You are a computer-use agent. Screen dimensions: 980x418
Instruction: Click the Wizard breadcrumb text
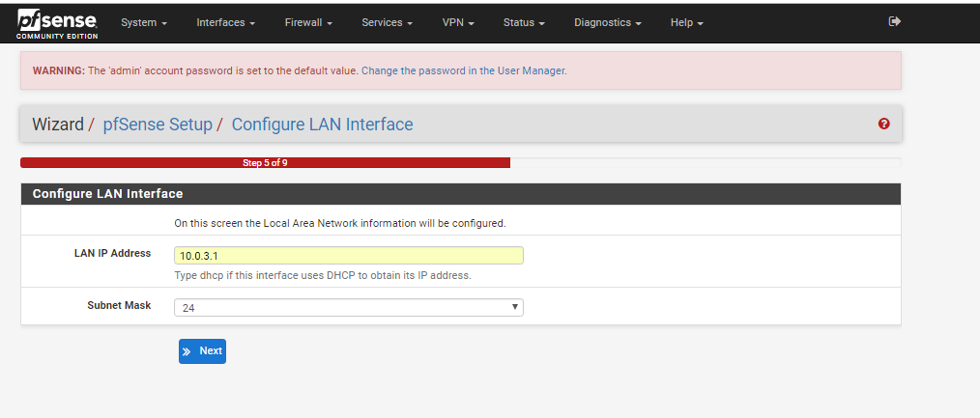pos(57,125)
